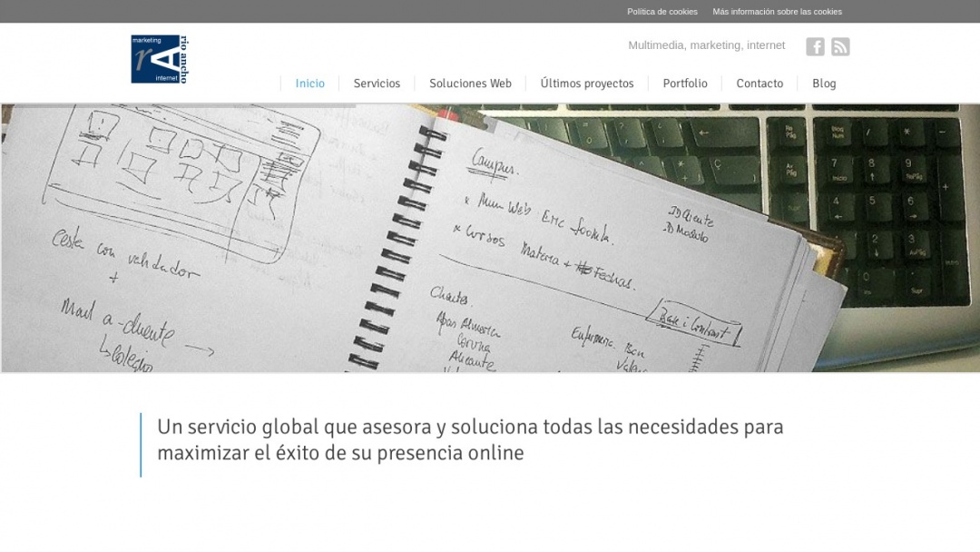The width and height of the screenshot is (980, 552).
Task: Go to Últimos proyectos
Action: (586, 83)
